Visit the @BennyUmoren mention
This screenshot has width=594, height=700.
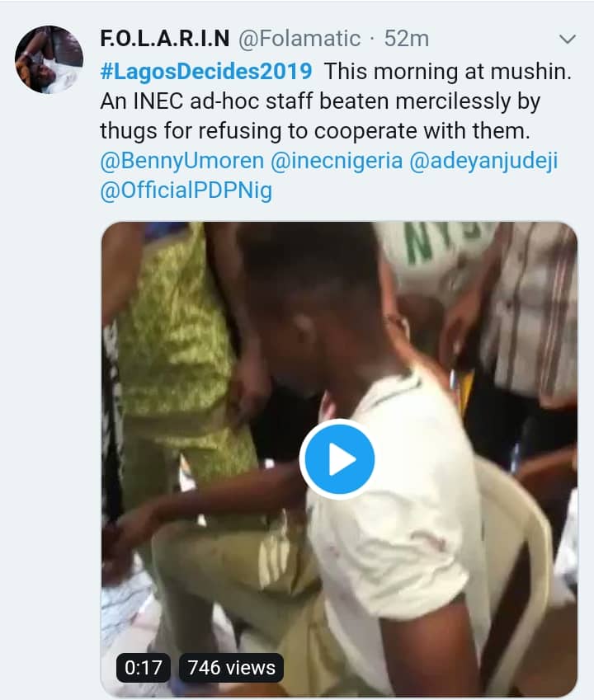(179, 161)
